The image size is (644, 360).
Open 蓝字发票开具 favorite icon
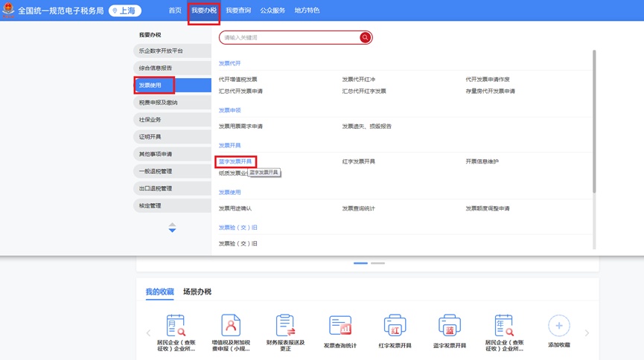point(449,326)
